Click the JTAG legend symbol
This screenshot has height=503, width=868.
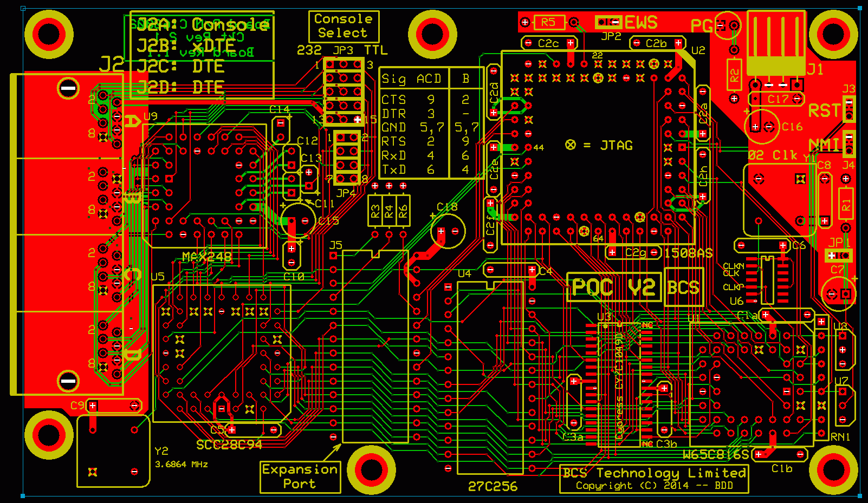point(570,145)
